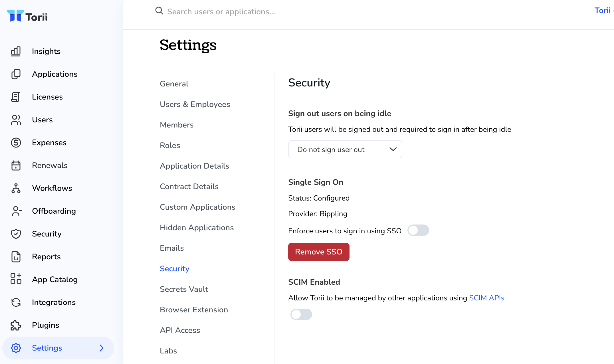614x364 pixels.
Task: Click the App Catalog grid icon
Action: pos(16,279)
